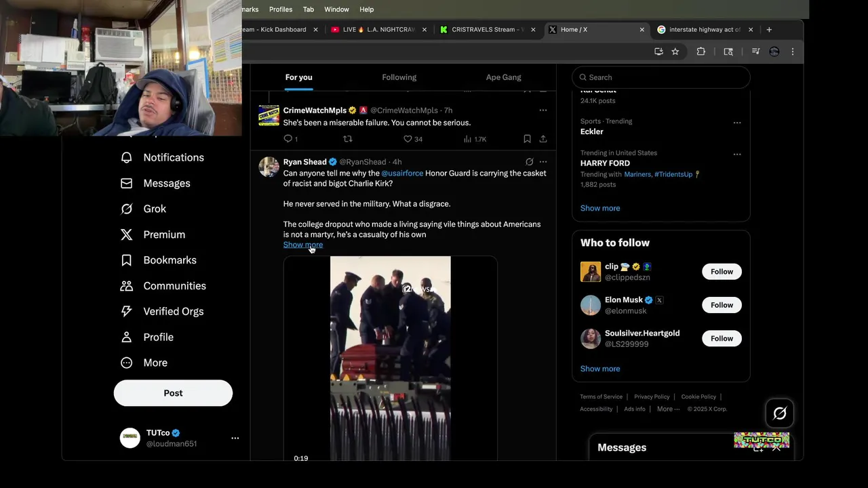Repost the CrimeWatchMpls post
868x488 pixels.
click(x=348, y=139)
